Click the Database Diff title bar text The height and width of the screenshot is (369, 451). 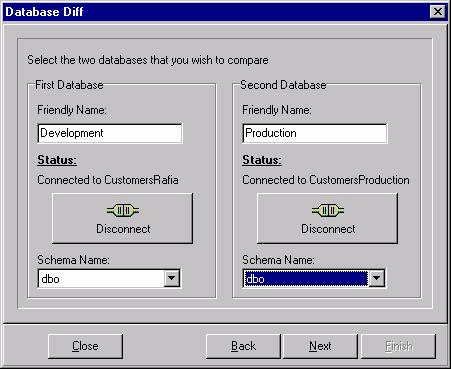tap(44, 12)
